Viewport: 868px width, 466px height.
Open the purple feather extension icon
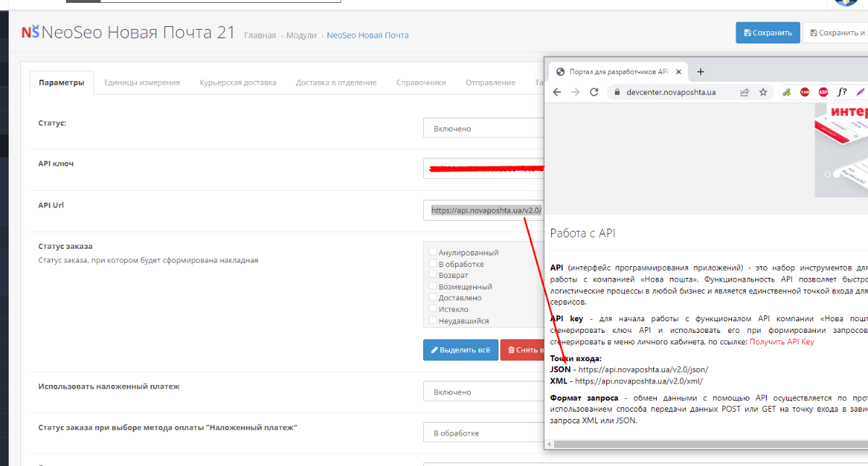click(860, 92)
